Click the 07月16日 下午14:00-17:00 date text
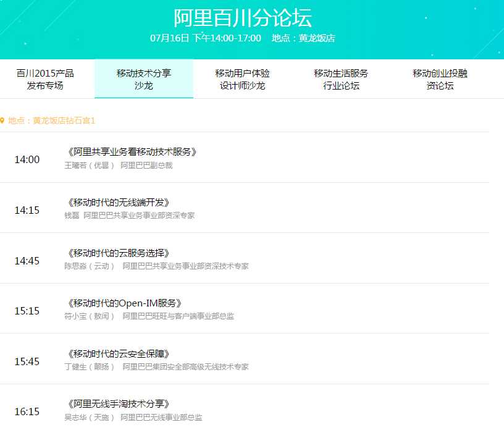Screen dimensions: 504x430 coord(206,38)
